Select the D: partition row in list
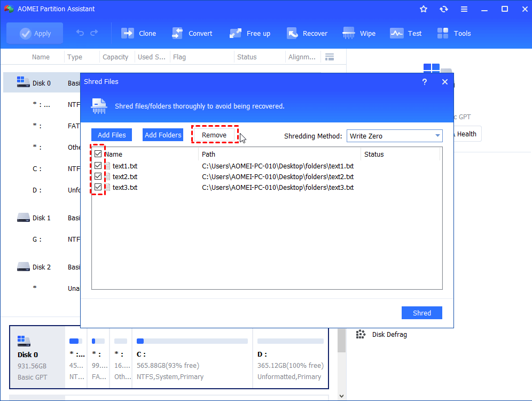 (x=42, y=190)
